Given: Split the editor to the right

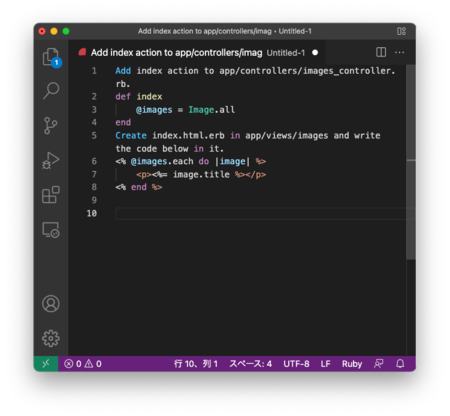Looking at the screenshot, I should pos(381,52).
